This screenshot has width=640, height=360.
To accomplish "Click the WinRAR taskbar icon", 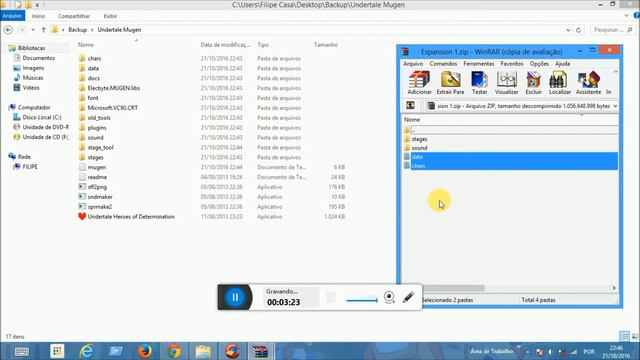I will coord(260,351).
